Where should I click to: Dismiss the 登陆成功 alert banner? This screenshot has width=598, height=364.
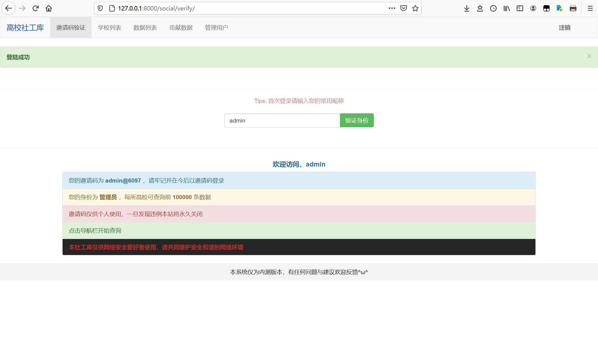pyautogui.click(x=589, y=56)
